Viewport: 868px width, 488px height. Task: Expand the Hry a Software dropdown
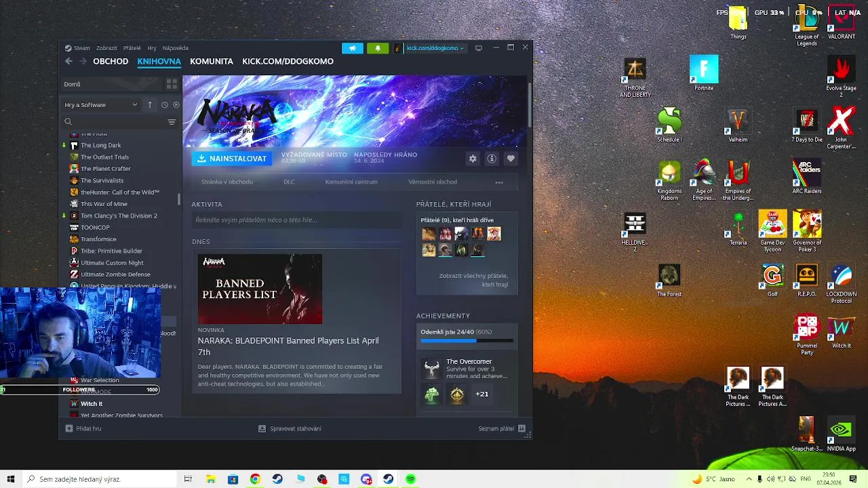coord(101,105)
